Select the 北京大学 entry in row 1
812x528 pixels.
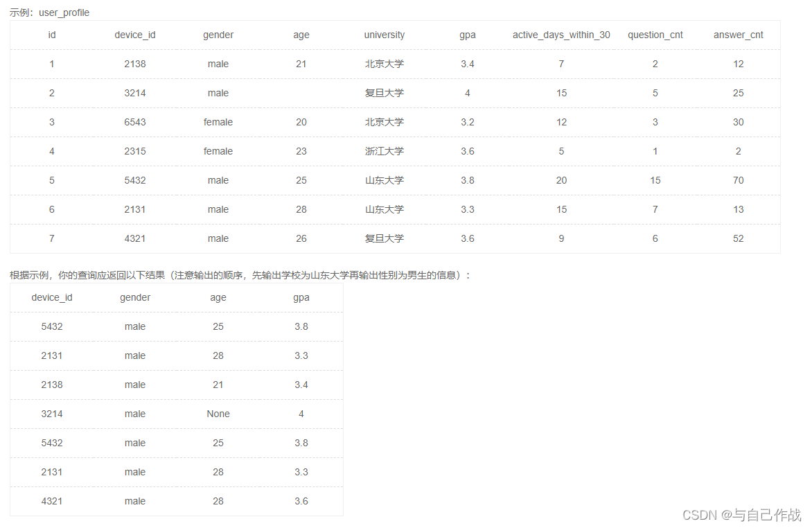(x=384, y=64)
